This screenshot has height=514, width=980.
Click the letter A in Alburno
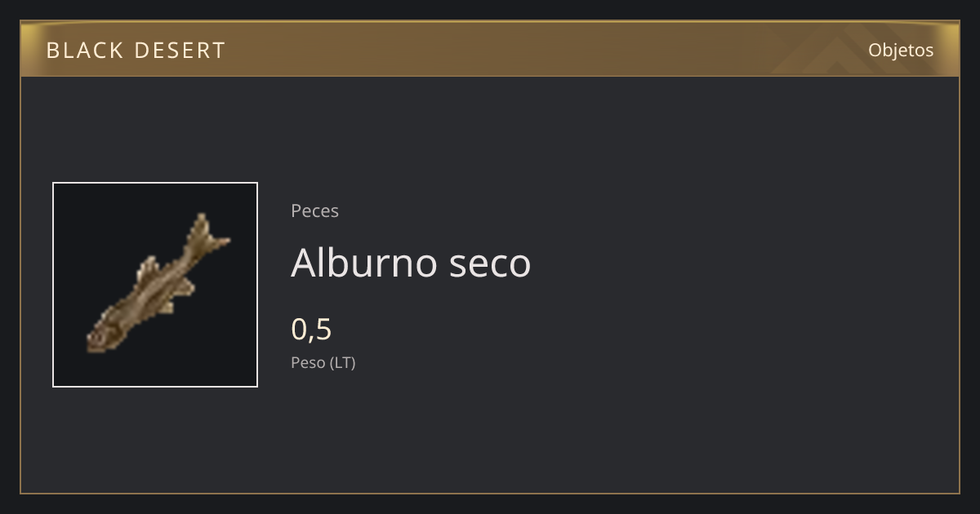tap(304, 263)
